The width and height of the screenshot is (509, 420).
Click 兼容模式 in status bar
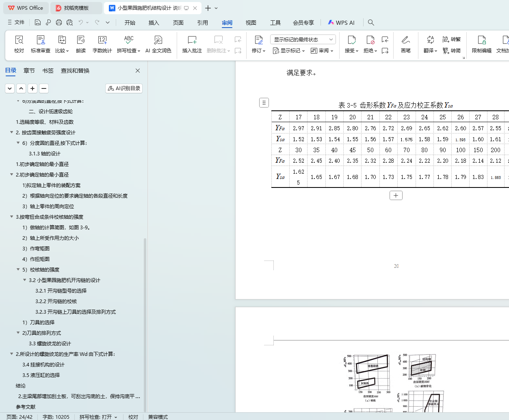pyautogui.click(x=158, y=417)
